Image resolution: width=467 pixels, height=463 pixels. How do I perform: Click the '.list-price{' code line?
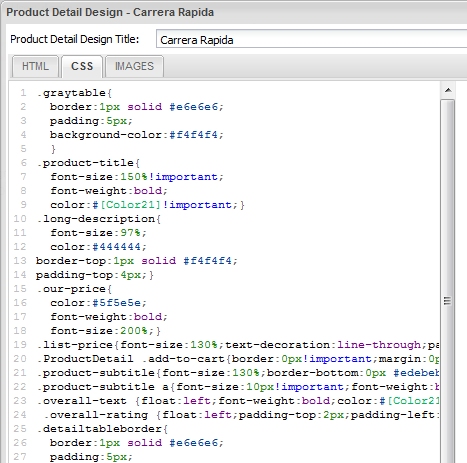coord(238,345)
